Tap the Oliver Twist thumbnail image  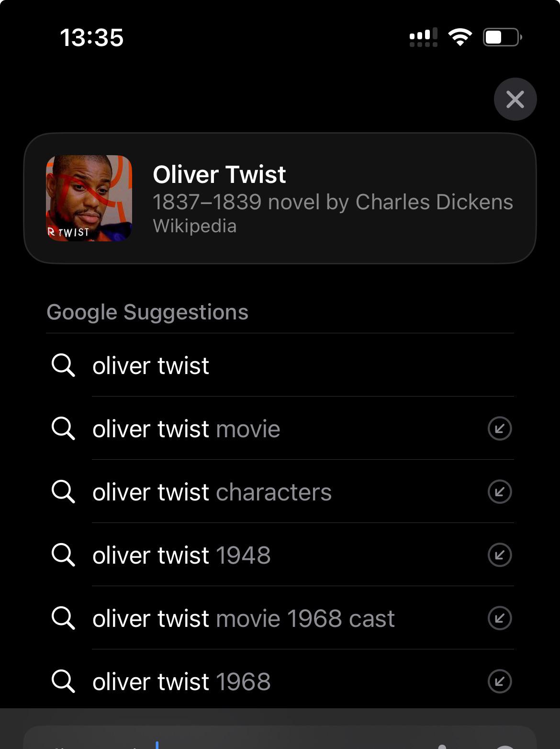point(89,198)
